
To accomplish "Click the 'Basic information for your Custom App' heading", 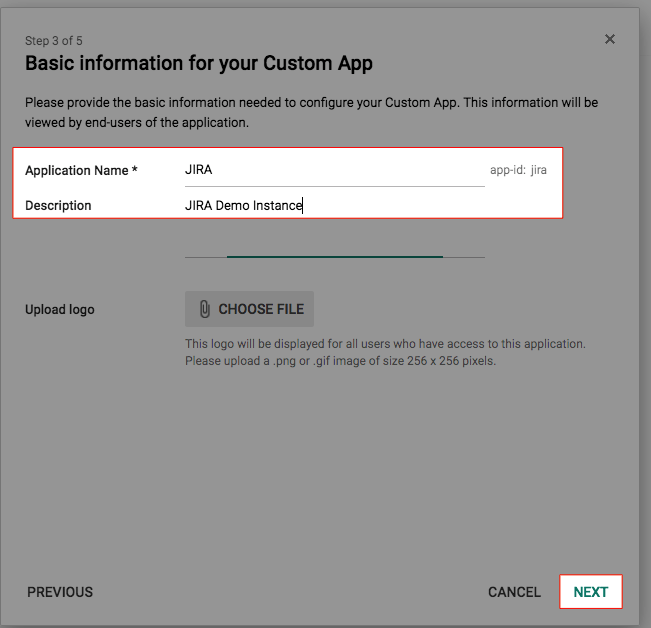I will pyautogui.click(x=199, y=64).
